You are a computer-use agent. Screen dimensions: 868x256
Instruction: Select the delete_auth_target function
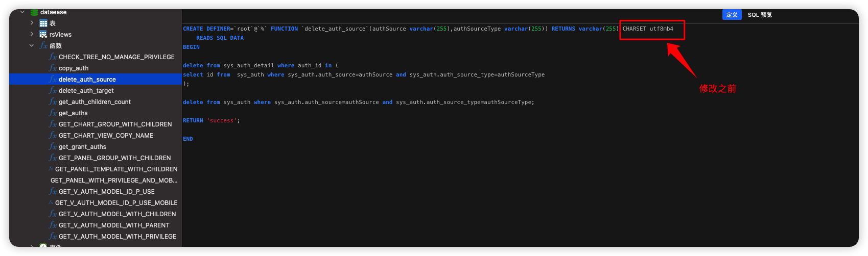pyautogui.click(x=86, y=91)
